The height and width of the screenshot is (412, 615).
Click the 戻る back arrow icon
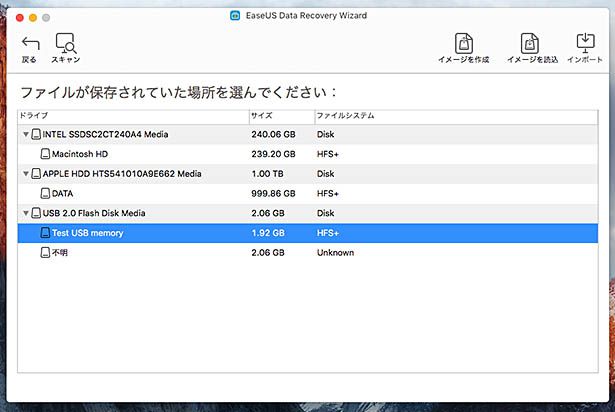tap(30, 44)
